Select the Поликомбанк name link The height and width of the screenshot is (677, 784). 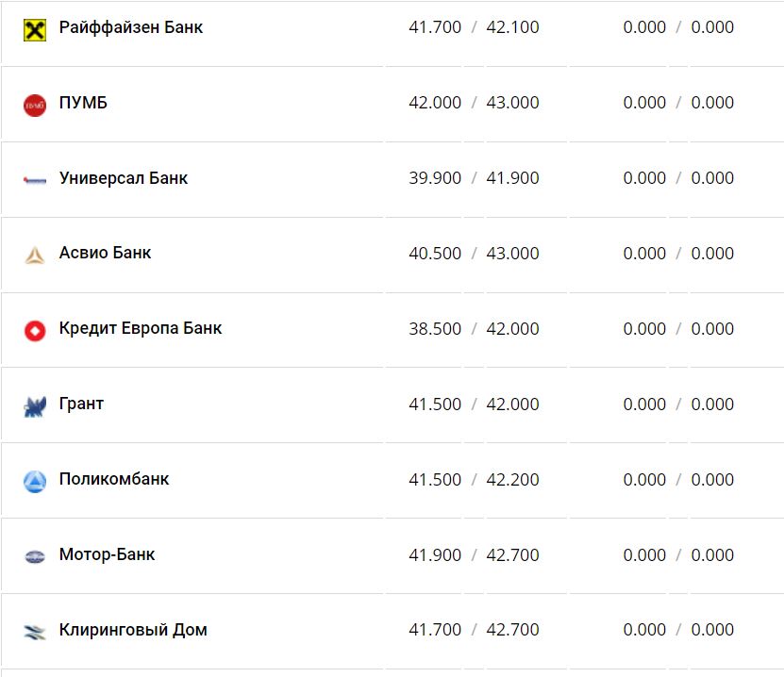click(114, 479)
